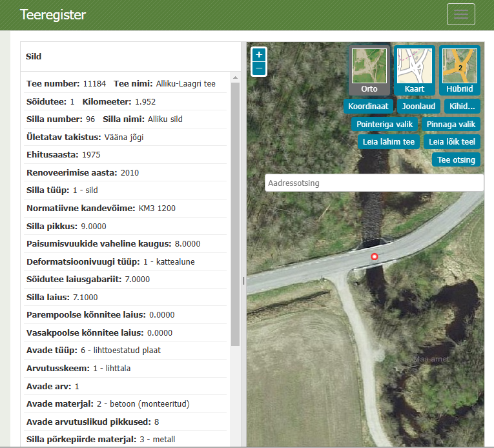Select Paisumisvuukide vaheline kaugus value '8.0000'
494x448 pixels.
[187, 244]
